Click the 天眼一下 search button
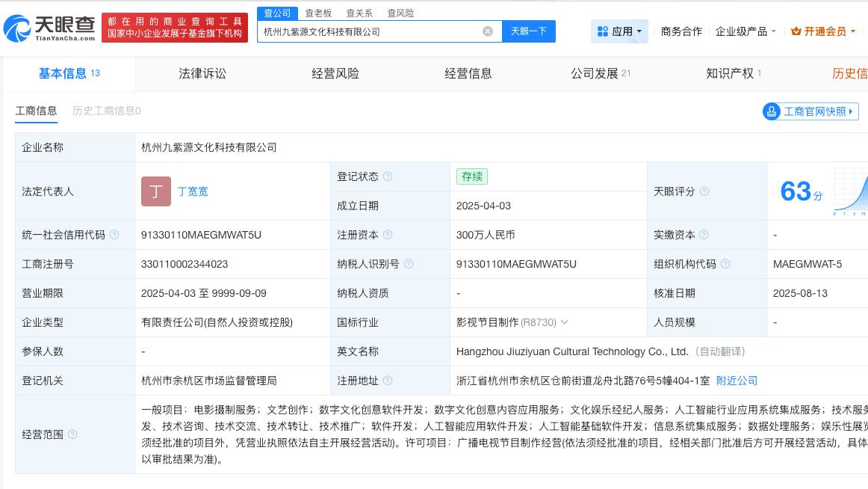868x489 pixels. pos(529,31)
